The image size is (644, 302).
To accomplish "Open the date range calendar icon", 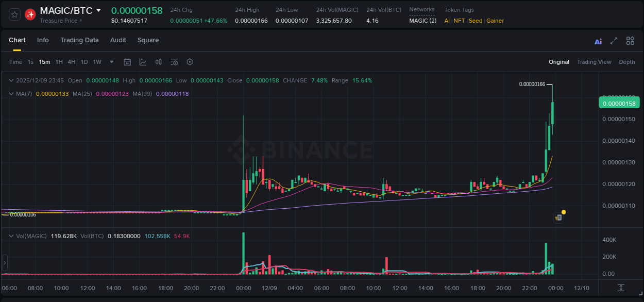I will point(127,62).
